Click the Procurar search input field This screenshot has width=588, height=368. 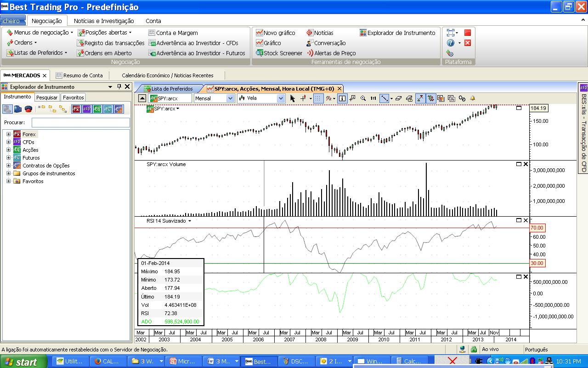80,122
